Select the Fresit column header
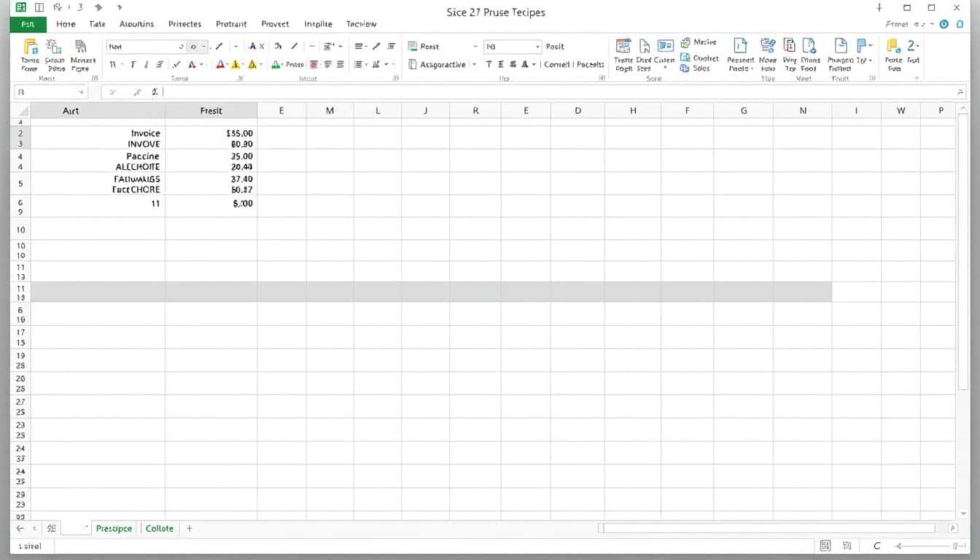Viewport: 980px width, 560px height. (211, 111)
